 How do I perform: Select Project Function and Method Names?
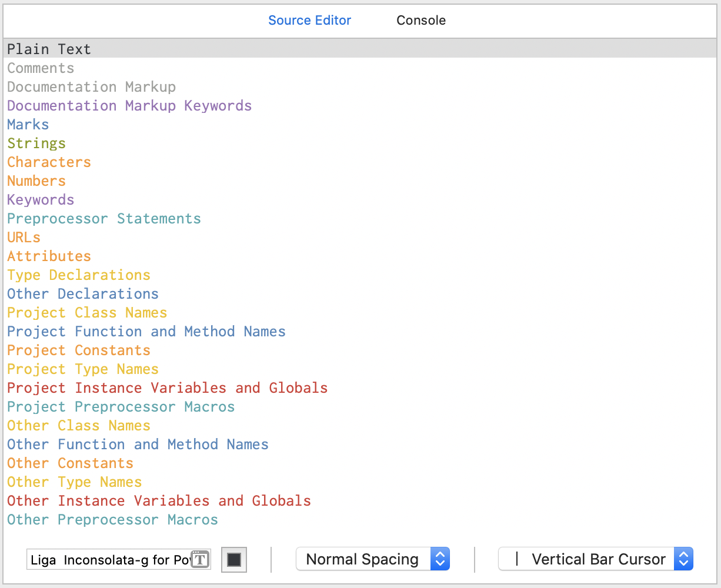[x=146, y=332]
